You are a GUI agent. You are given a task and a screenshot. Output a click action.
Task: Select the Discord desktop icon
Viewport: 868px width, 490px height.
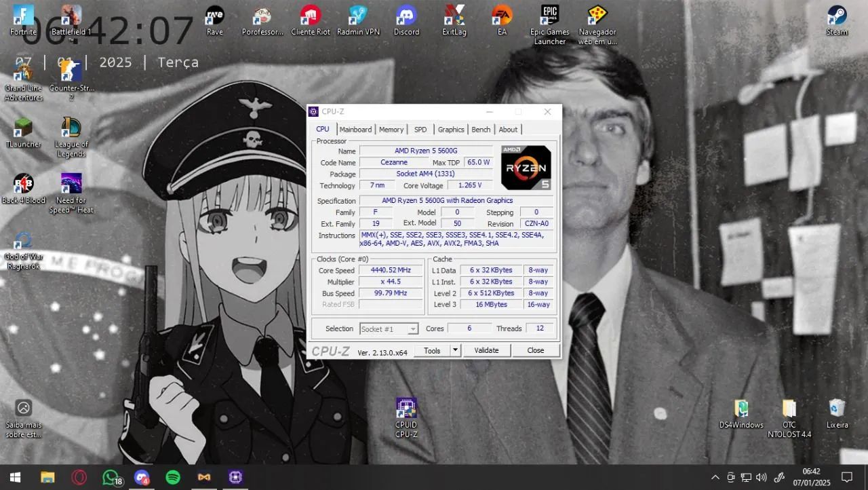[x=406, y=20]
